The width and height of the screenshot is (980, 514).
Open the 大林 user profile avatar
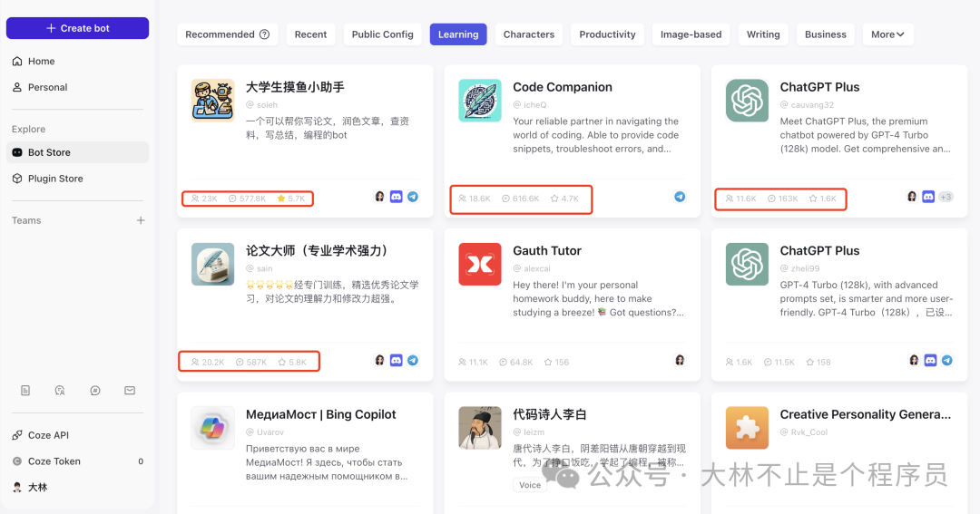point(17,487)
